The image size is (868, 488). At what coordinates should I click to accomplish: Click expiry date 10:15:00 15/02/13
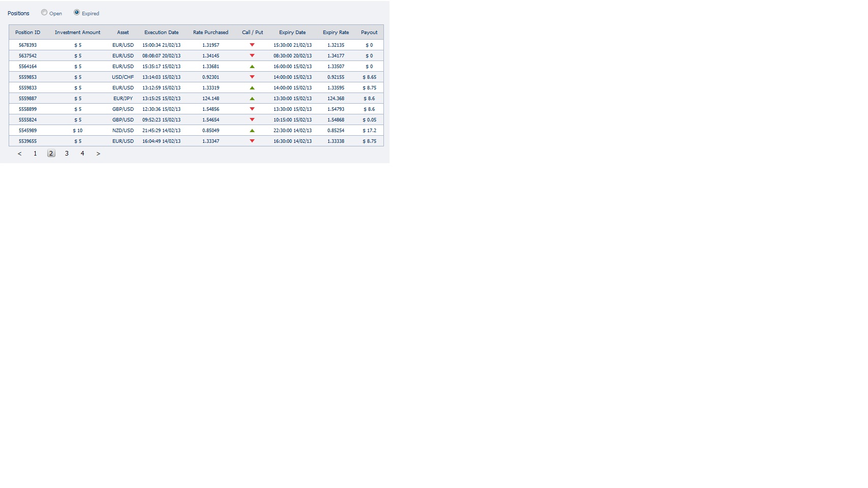click(292, 120)
